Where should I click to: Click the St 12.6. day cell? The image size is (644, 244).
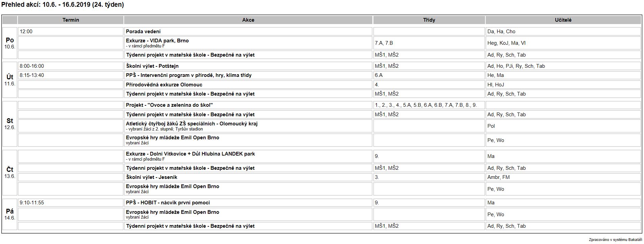click(10, 124)
